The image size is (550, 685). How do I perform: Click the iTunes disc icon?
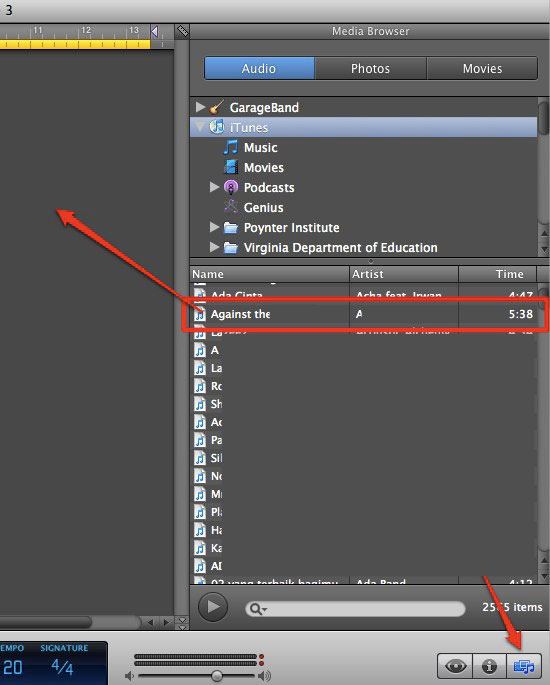click(217, 127)
